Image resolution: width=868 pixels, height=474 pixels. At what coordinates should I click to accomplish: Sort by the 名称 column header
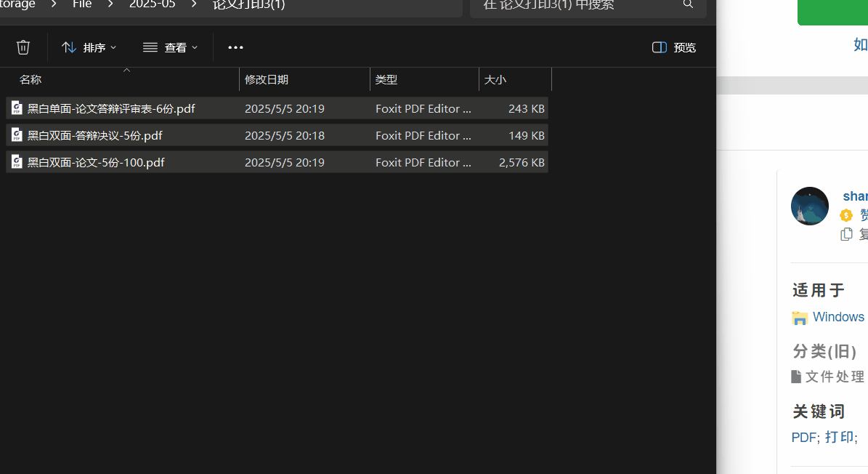point(31,79)
